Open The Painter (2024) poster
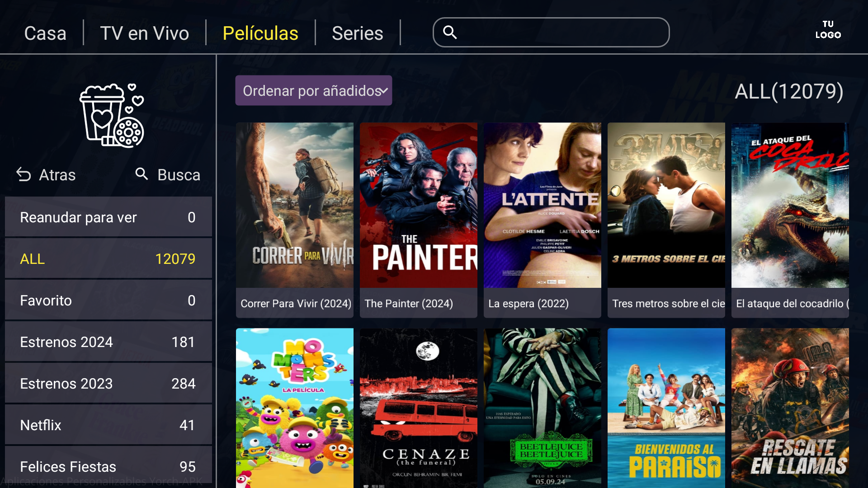868x488 pixels. [x=419, y=220]
